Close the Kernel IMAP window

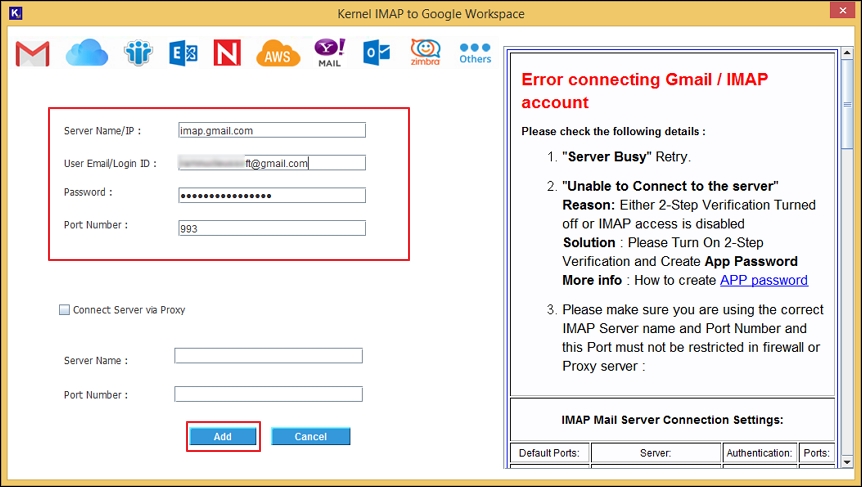(x=843, y=10)
